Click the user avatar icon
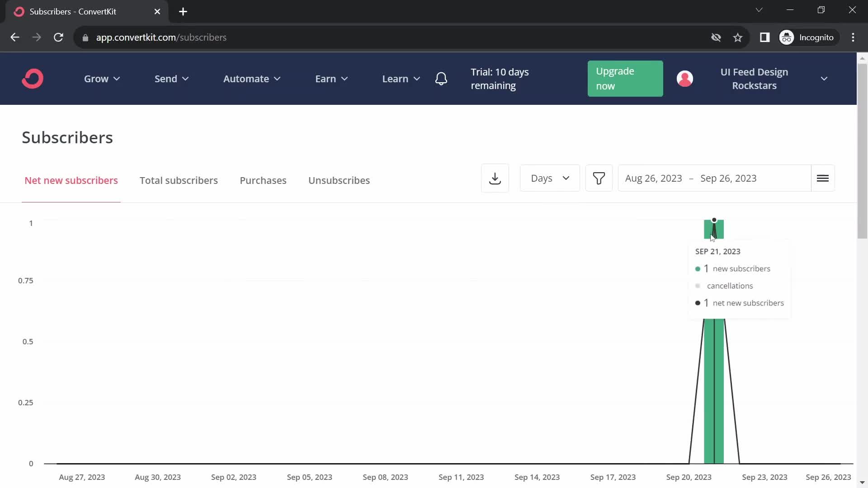Image resolution: width=868 pixels, height=488 pixels. [x=685, y=79]
